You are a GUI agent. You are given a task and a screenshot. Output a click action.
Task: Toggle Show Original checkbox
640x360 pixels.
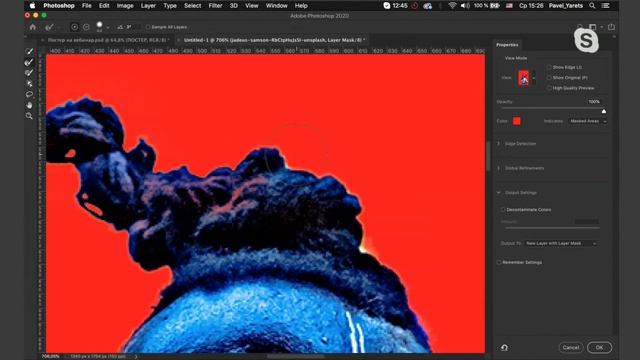549,78
